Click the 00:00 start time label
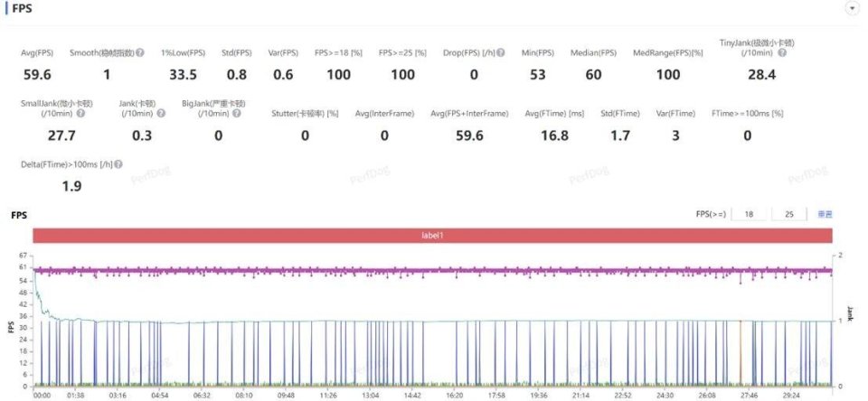Viewport: 868px width, 401px height. 42,396
